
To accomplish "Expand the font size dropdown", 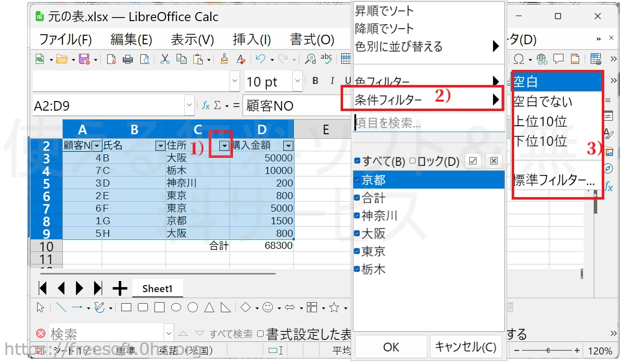I will pos(297,81).
